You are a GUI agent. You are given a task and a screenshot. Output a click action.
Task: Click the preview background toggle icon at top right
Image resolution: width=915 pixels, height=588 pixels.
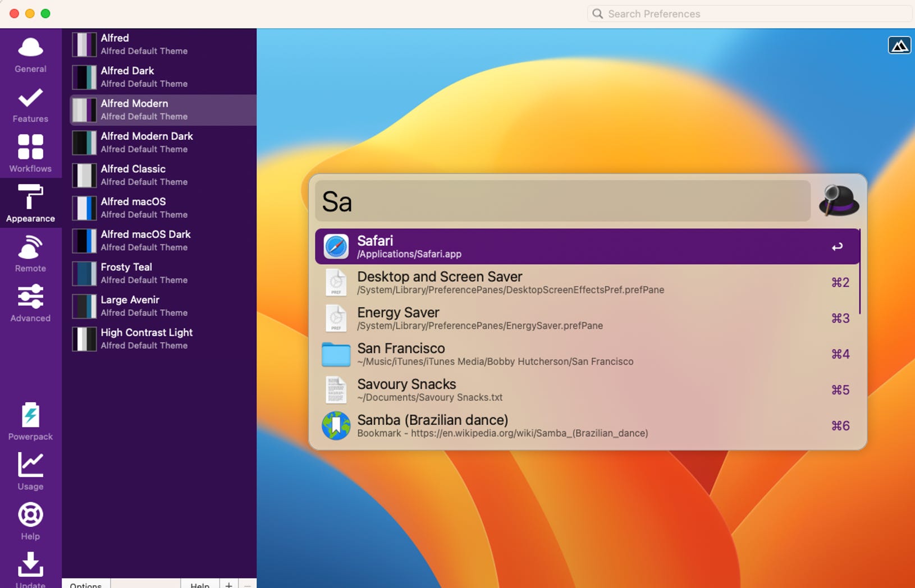click(x=899, y=45)
